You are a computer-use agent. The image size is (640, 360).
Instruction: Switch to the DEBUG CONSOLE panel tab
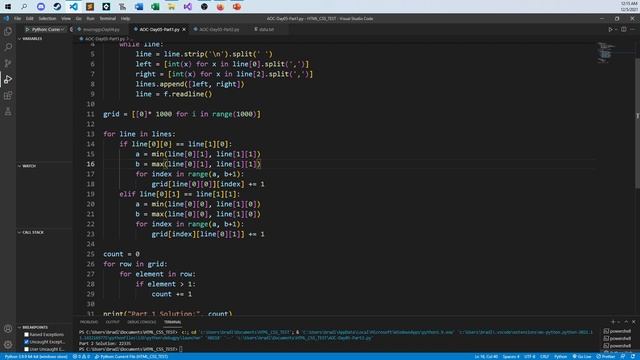tap(142, 322)
